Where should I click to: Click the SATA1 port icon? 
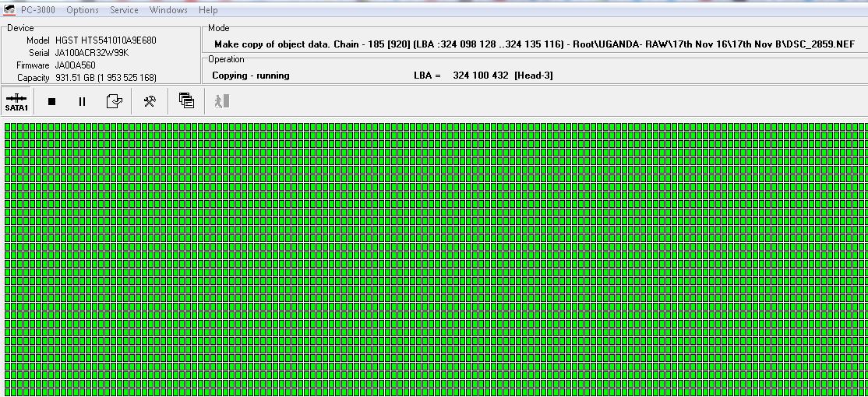(x=16, y=102)
